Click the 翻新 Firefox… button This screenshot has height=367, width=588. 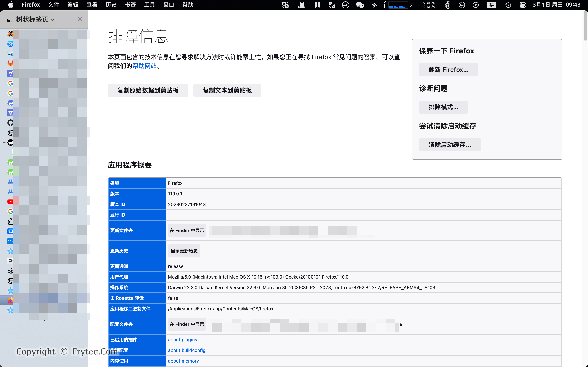[448, 70]
